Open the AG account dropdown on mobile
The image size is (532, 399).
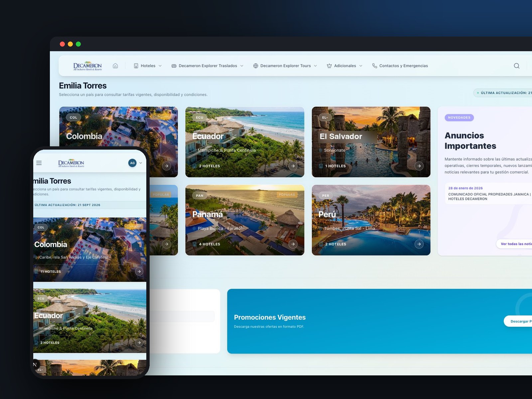coord(135,163)
